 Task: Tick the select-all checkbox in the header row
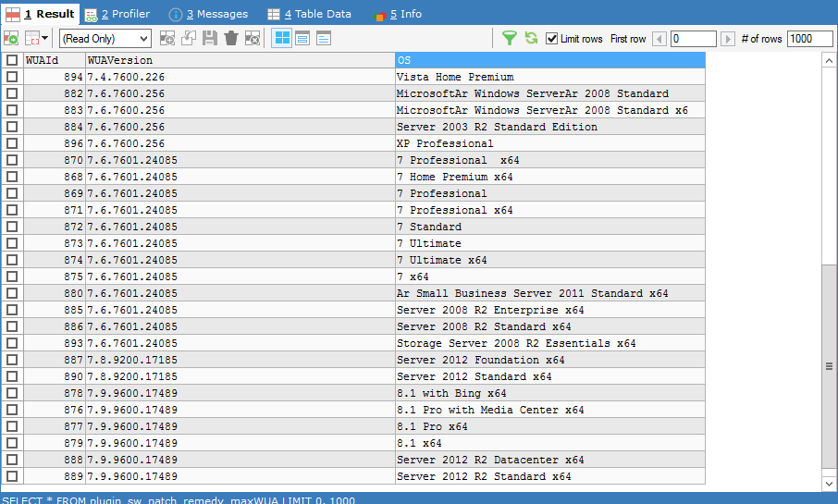[x=12, y=60]
